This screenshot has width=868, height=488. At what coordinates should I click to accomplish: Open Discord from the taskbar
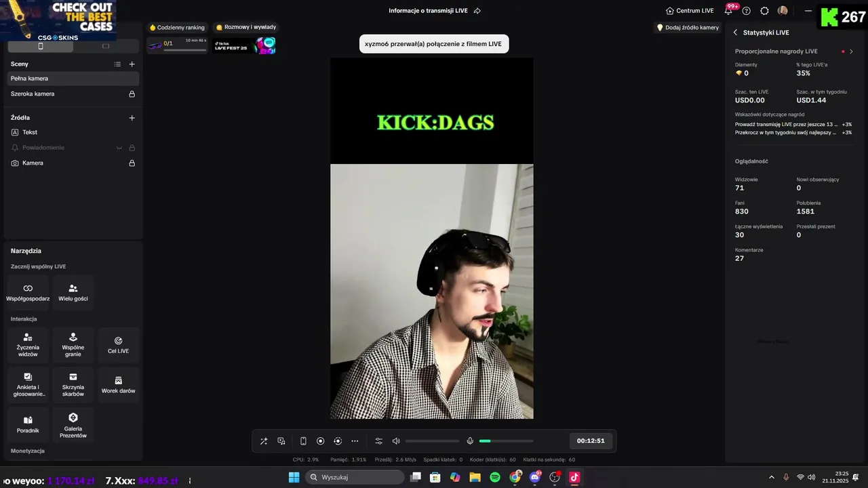(x=535, y=477)
